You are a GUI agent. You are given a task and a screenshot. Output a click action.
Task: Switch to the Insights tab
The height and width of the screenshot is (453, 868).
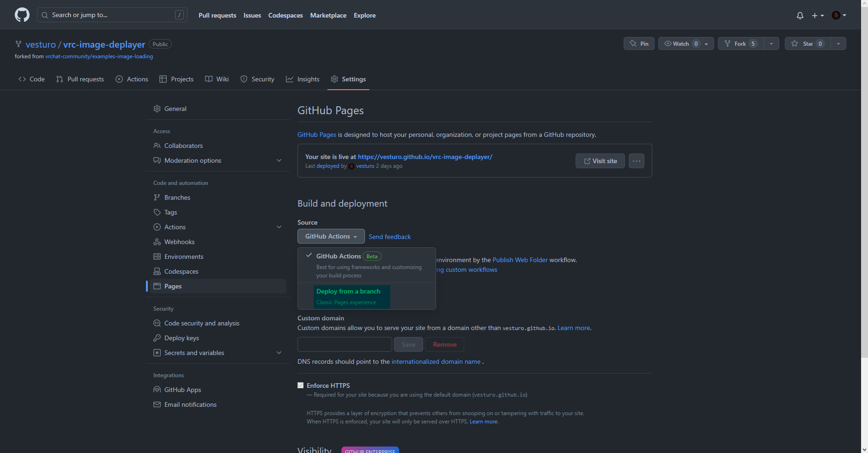pyautogui.click(x=303, y=79)
